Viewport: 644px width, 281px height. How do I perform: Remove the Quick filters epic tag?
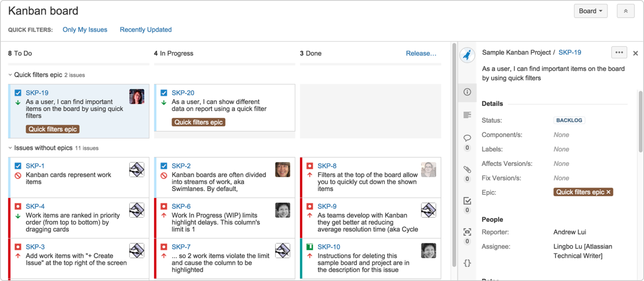pos(608,192)
